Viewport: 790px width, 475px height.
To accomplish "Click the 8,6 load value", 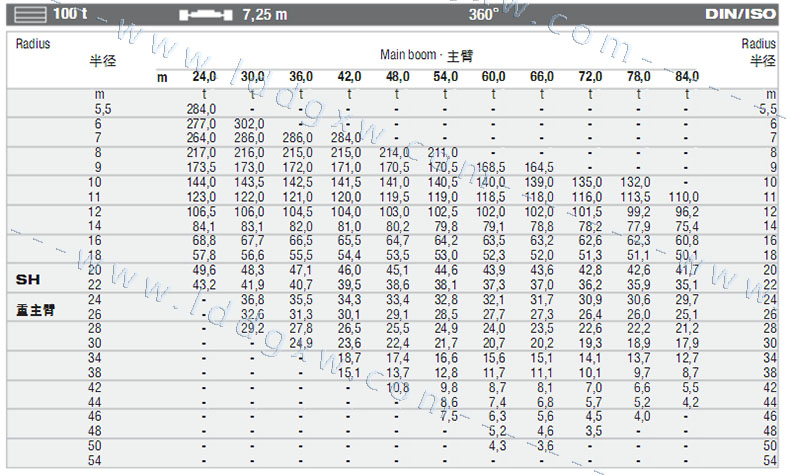I will (448, 403).
